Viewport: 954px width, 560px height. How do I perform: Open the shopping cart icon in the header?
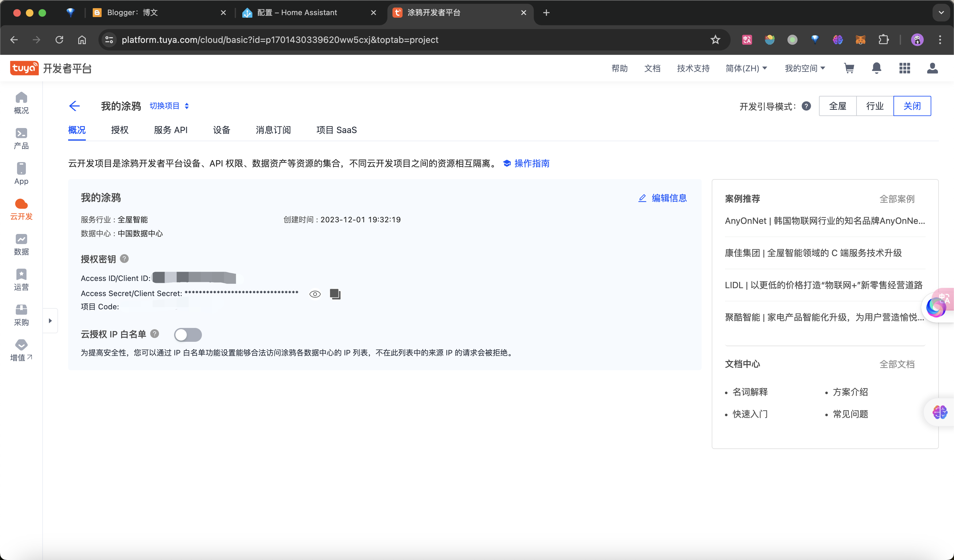849,68
